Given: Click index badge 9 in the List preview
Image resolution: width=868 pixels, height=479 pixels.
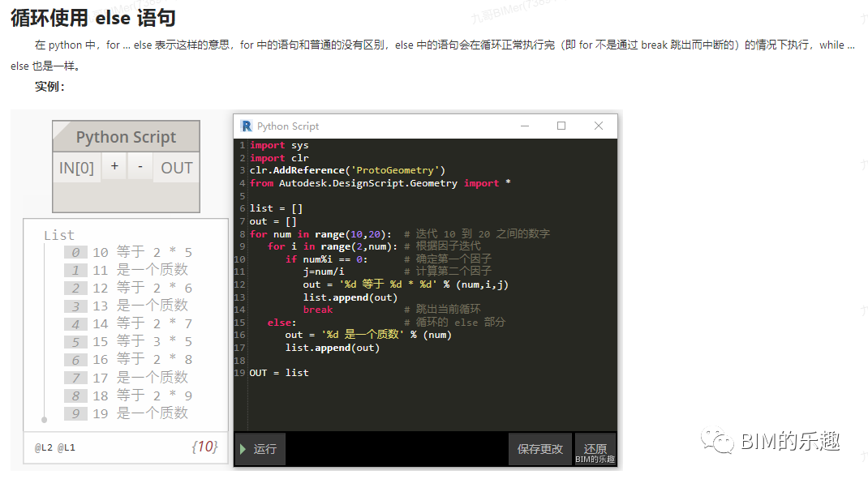Looking at the screenshot, I should [x=75, y=413].
